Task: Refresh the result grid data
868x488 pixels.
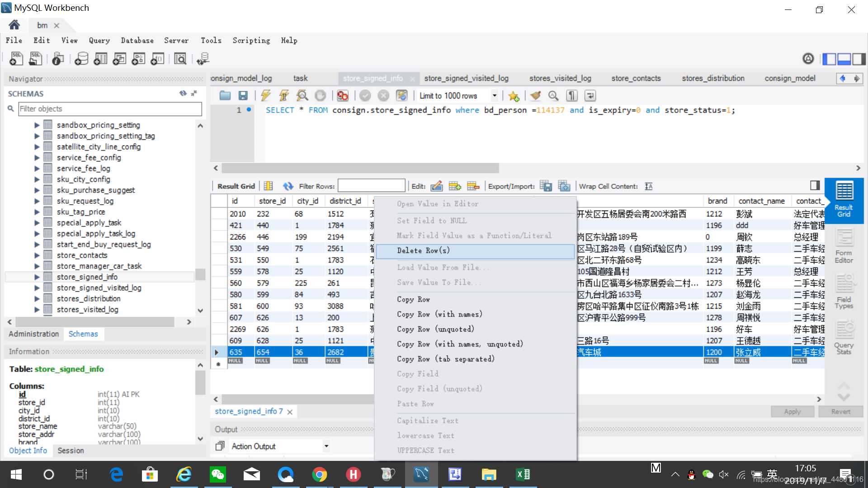Action: pyautogui.click(x=288, y=186)
